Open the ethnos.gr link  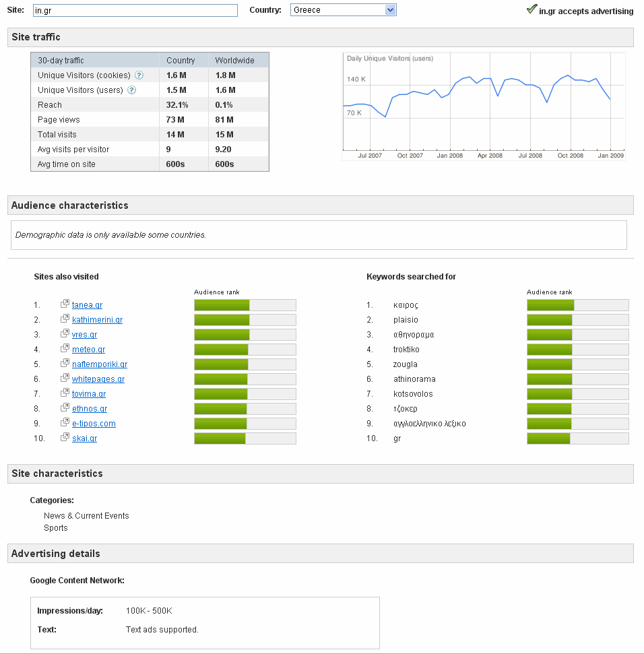90,409
